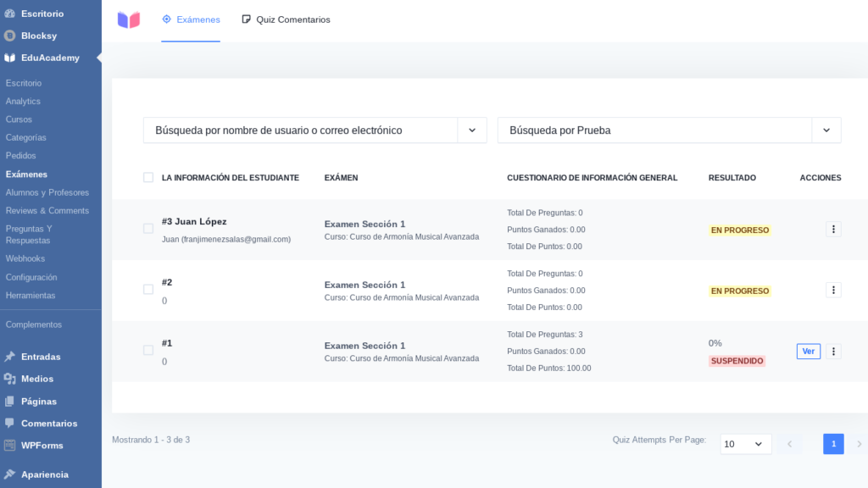The width and height of the screenshot is (868, 488).
Task: Open Exámenes submenu item in sidebar
Action: click(26, 175)
